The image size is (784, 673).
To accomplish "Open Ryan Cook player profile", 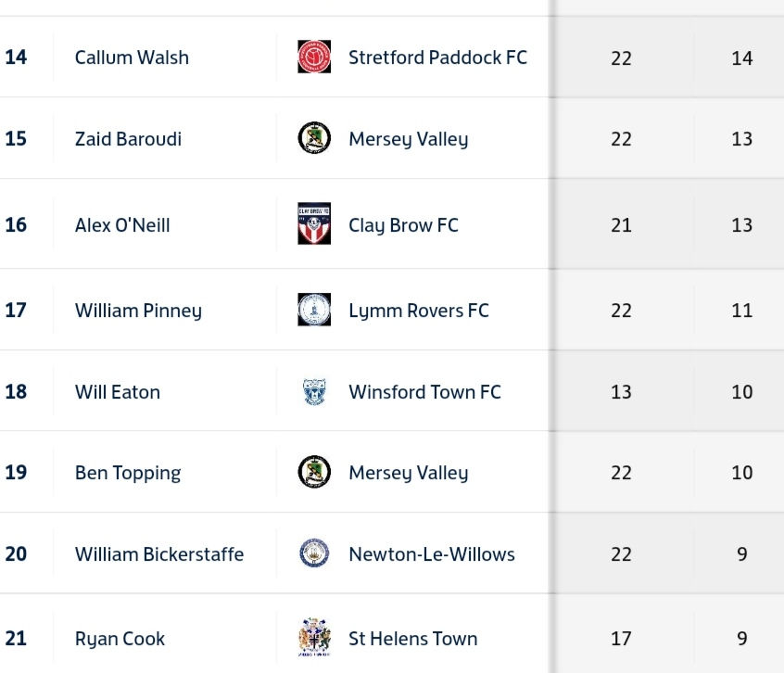I will 120,639.
